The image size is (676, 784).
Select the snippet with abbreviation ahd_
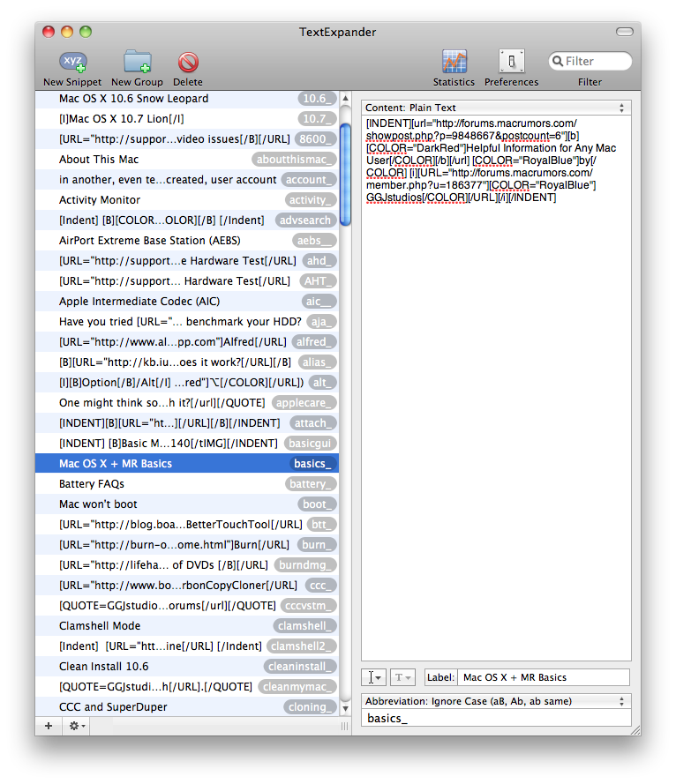pyautogui.click(x=186, y=261)
